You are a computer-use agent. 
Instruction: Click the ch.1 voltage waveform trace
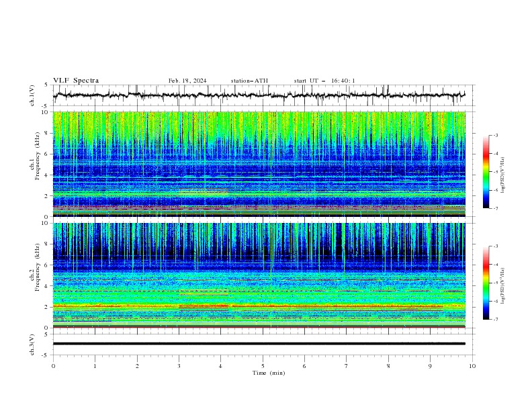[259, 95]
